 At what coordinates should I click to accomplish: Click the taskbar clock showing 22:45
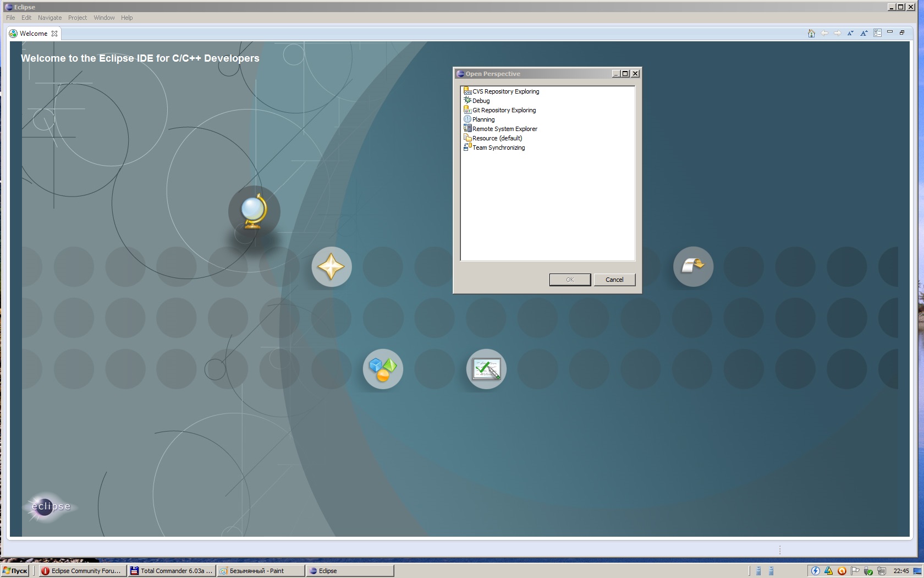(901, 571)
